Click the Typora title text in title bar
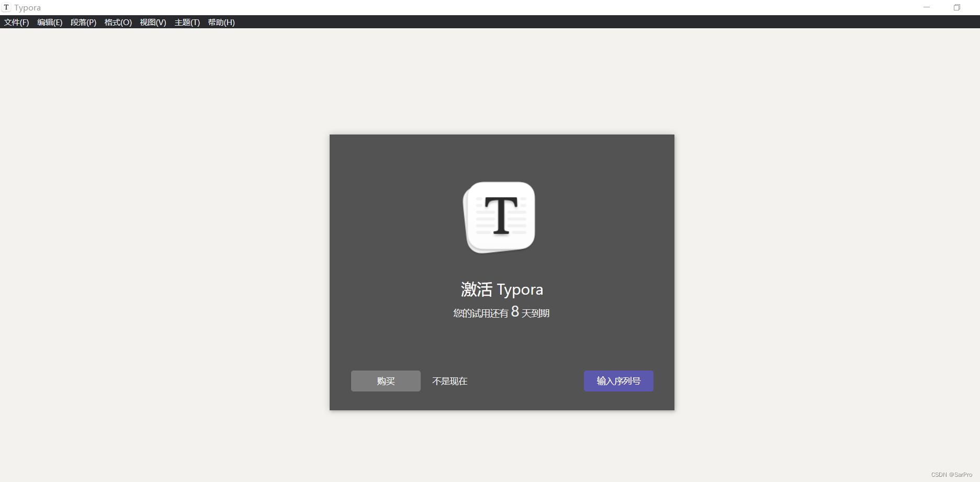Image resolution: width=980 pixels, height=482 pixels. click(x=27, y=8)
